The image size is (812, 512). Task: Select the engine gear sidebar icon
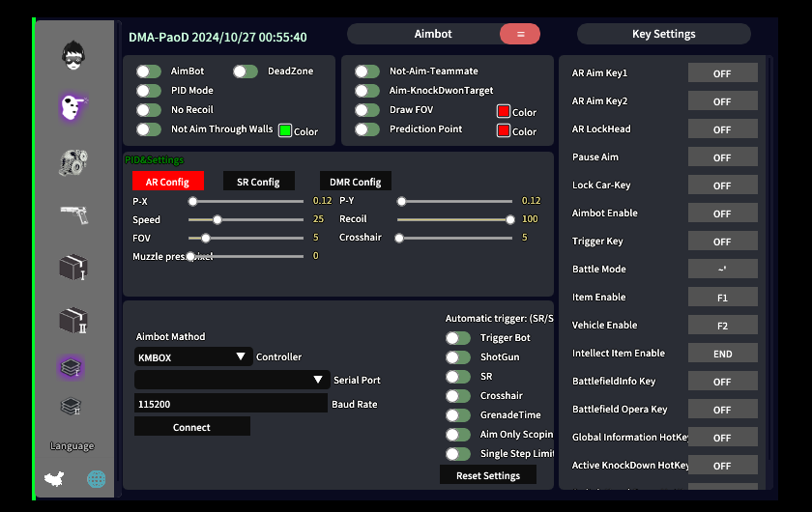tap(73, 162)
